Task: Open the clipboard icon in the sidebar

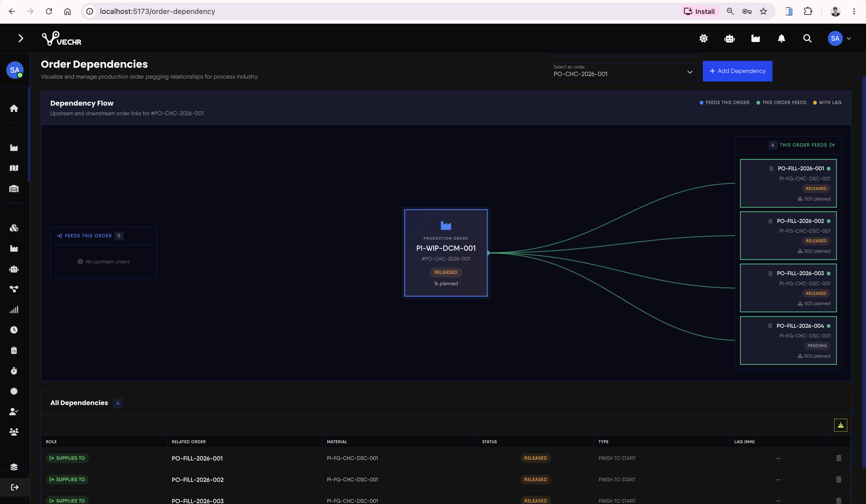Action: pos(14,350)
